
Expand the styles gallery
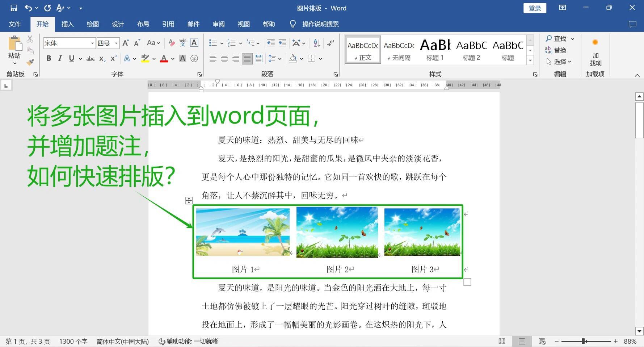point(530,60)
